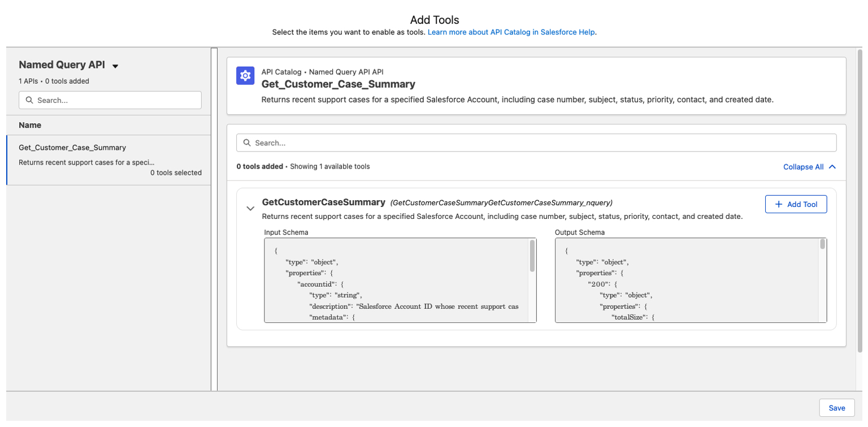Click the Name column header
This screenshot has height=427, width=868.
click(30, 125)
